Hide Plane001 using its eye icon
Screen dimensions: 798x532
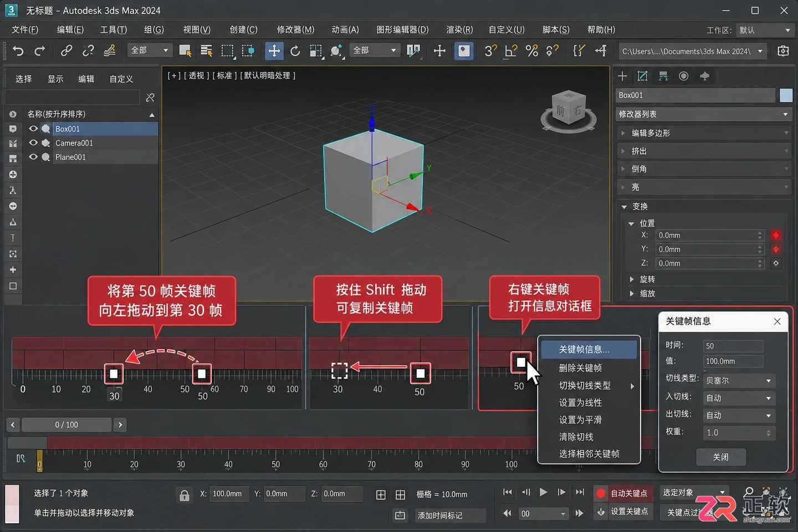pyautogui.click(x=33, y=157)
